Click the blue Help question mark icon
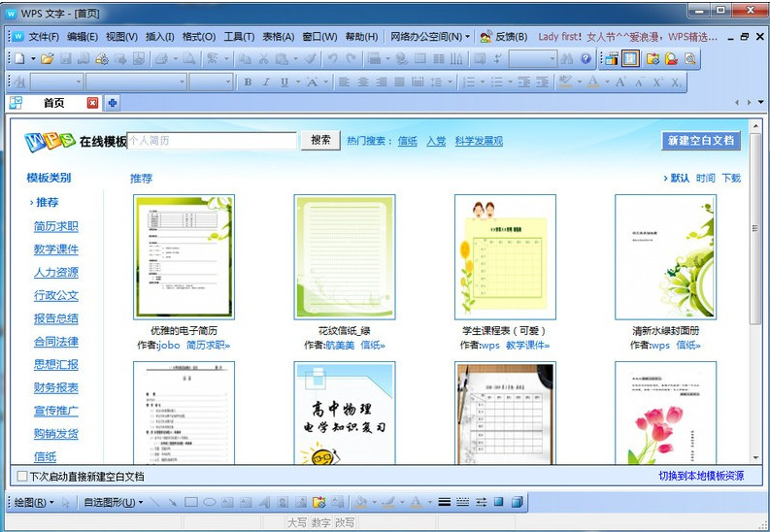The width and height of the screenshot is (770, 532). pyautogui.click(x=586, y=59)
